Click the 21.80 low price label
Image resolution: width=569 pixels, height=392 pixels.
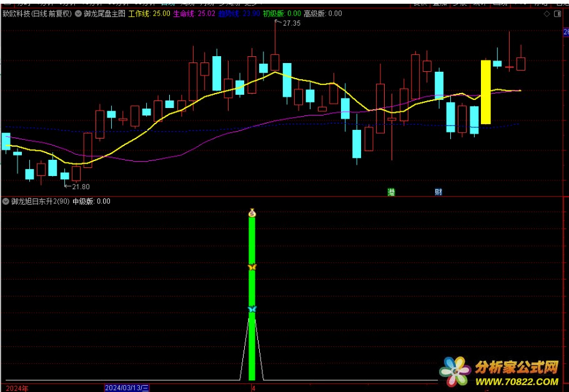[x=81, y=187]
